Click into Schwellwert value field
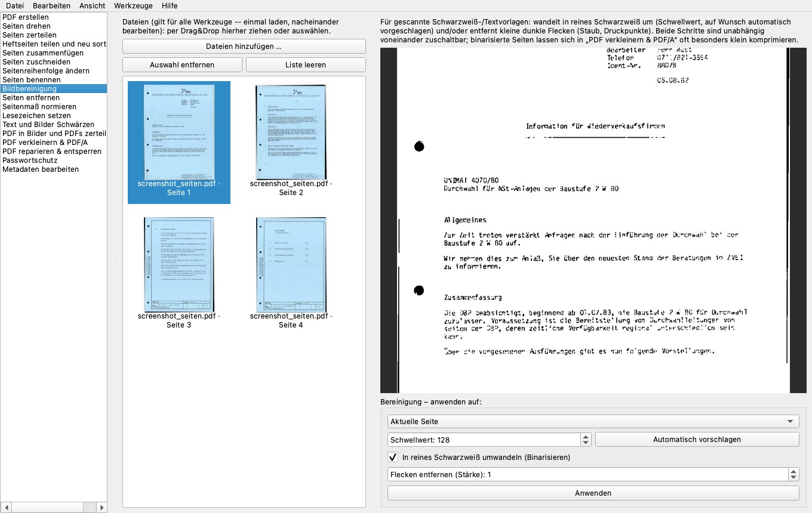Image resolution: width=812 pixels, height=513 pixels. (484, 440)
